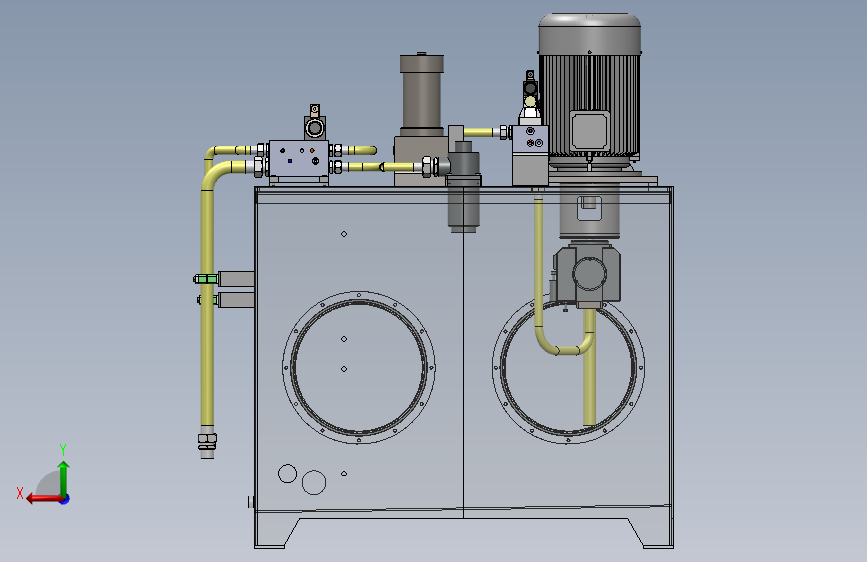Select the lower side port on the tank

pyautogui.click(x=226, y=300)
